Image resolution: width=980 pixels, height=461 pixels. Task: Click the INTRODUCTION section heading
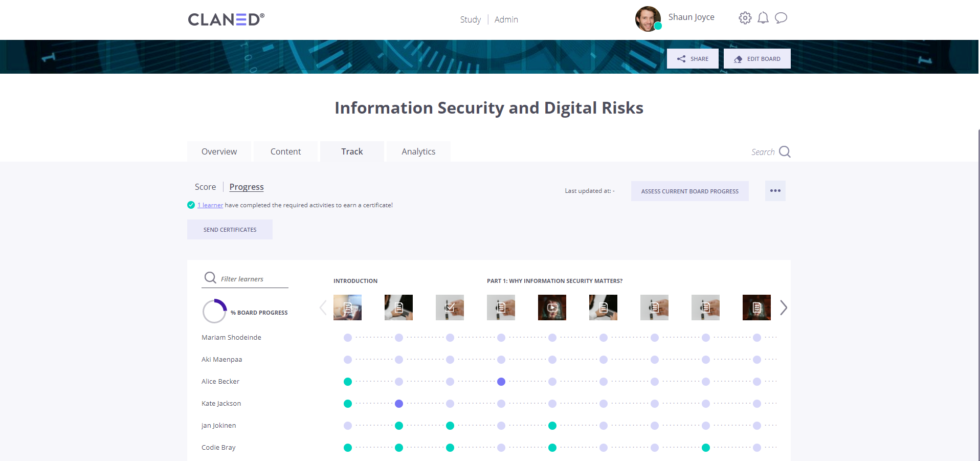pos(355,281)
